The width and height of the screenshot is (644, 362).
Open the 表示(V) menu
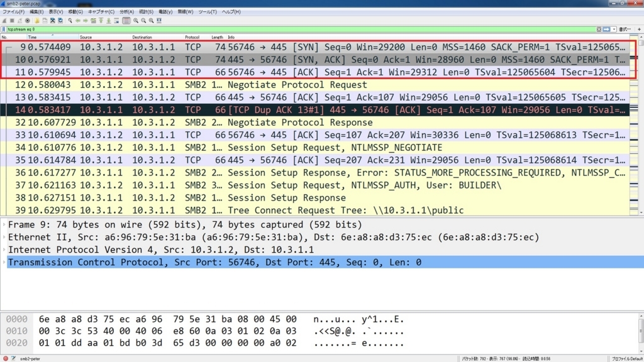[56, 12]
